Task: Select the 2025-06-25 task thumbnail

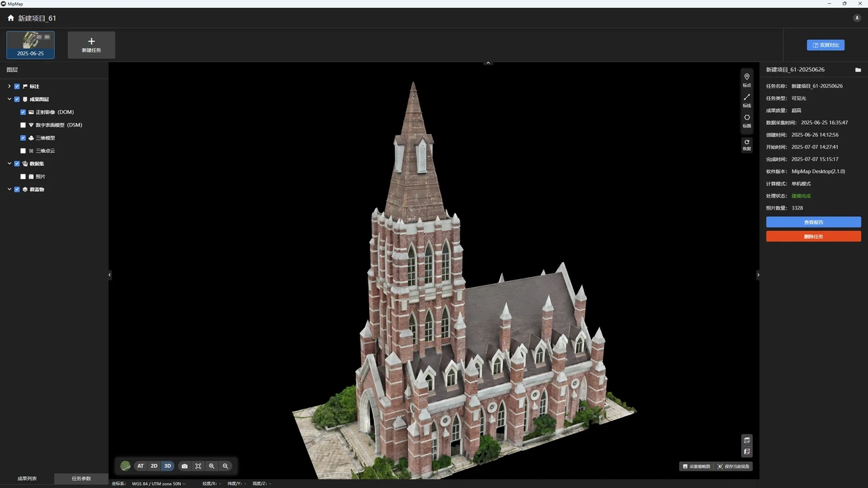Action: point(31,45)
